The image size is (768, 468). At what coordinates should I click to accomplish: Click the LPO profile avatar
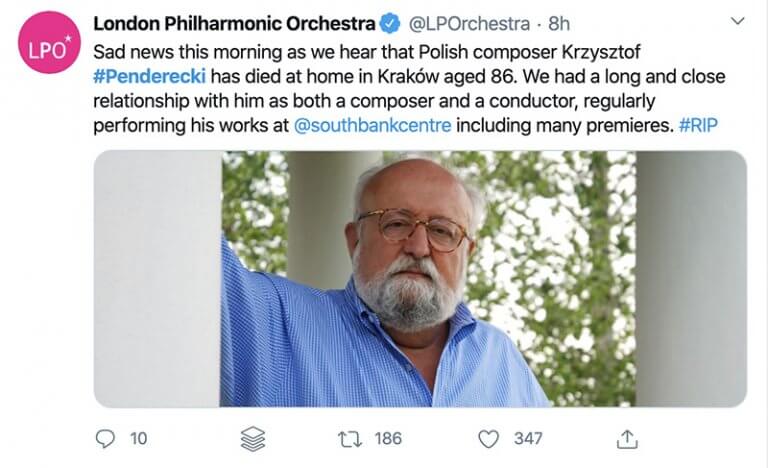48,42
